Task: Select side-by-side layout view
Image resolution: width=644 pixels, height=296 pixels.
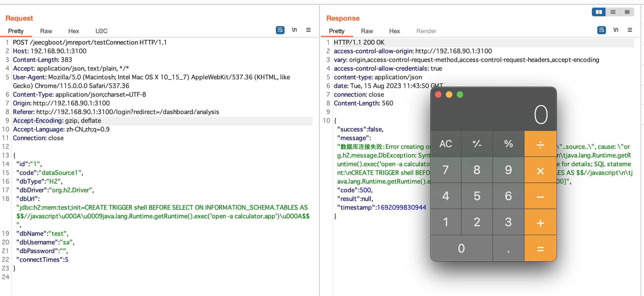Action: pyautogui.click(x=599, y=12)
